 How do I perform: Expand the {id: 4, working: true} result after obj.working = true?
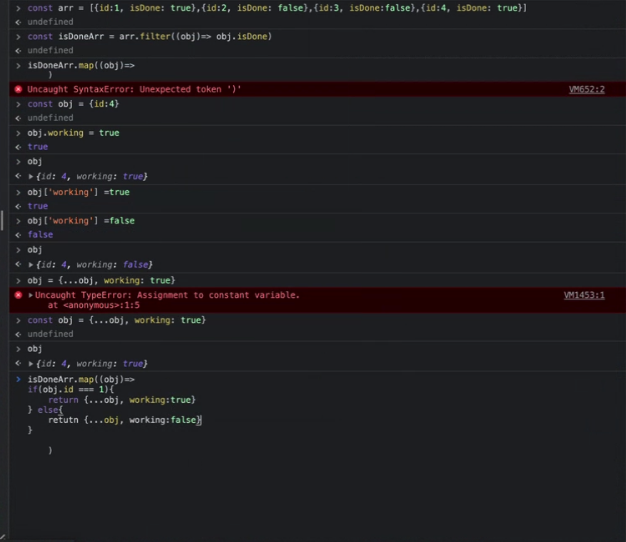coord(31,176)
